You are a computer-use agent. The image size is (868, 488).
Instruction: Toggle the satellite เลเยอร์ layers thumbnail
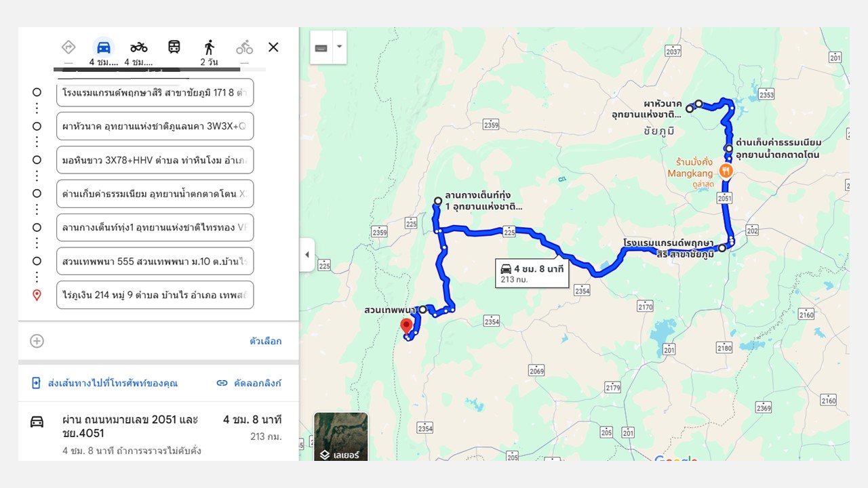[341, 436]
